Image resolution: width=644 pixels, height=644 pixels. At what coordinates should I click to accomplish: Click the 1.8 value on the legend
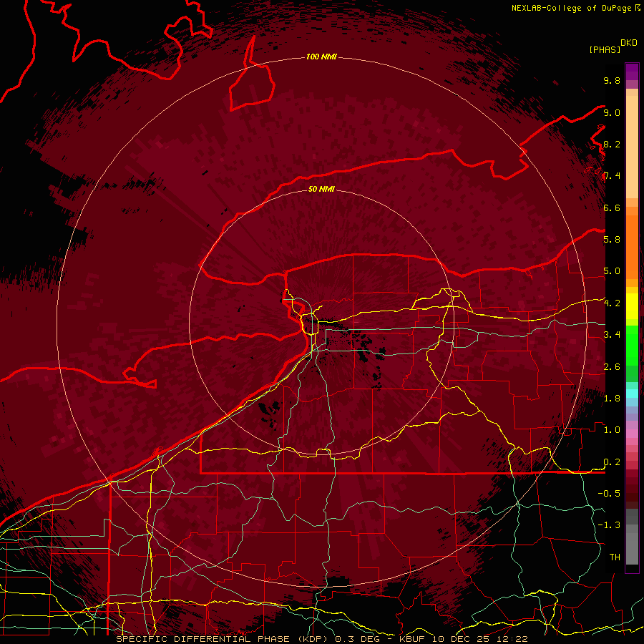pos(612,399)
